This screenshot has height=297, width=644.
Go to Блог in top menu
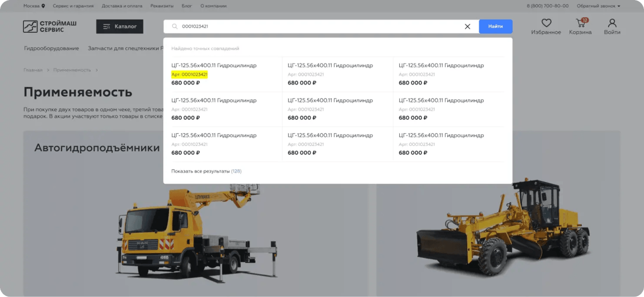[186, 6]
